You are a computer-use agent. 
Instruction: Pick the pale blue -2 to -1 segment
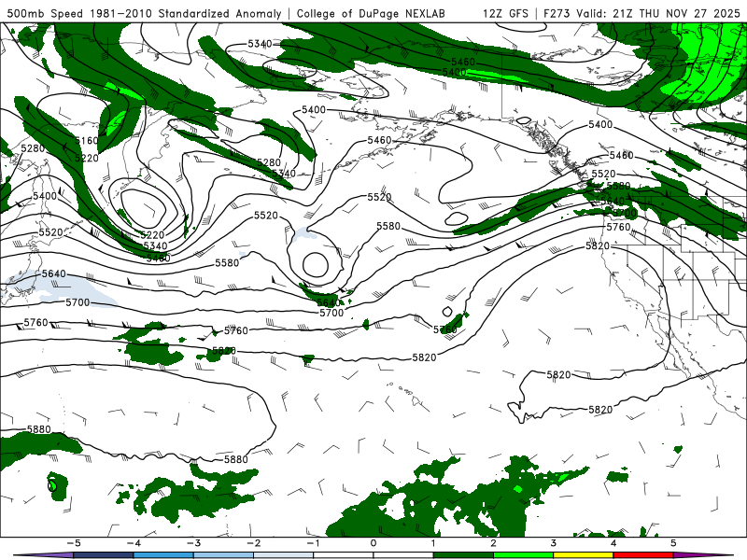pyautogui.click(x=284, y=555)
